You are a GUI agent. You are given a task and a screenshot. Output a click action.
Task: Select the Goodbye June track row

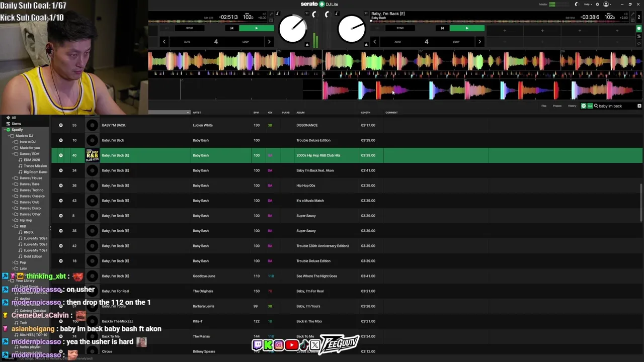pyautogui.click(x=347, y=276)
